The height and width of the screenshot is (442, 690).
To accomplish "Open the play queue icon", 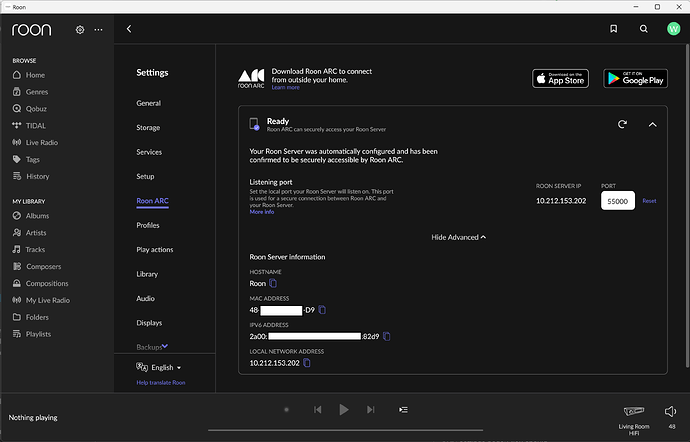I will pos(403,410).
